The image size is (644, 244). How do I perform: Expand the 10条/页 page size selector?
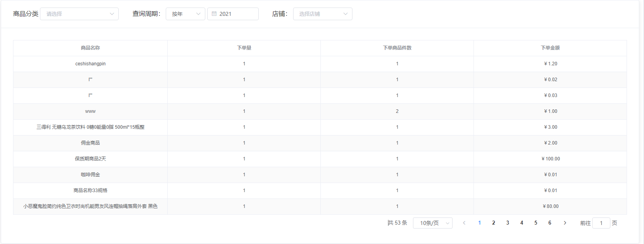click(433, 223)
